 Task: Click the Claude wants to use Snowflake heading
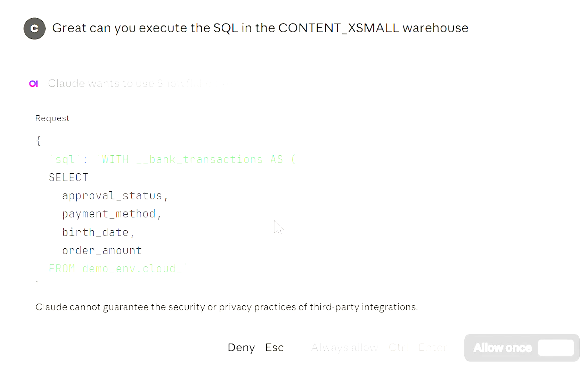(x=136, y=83)
